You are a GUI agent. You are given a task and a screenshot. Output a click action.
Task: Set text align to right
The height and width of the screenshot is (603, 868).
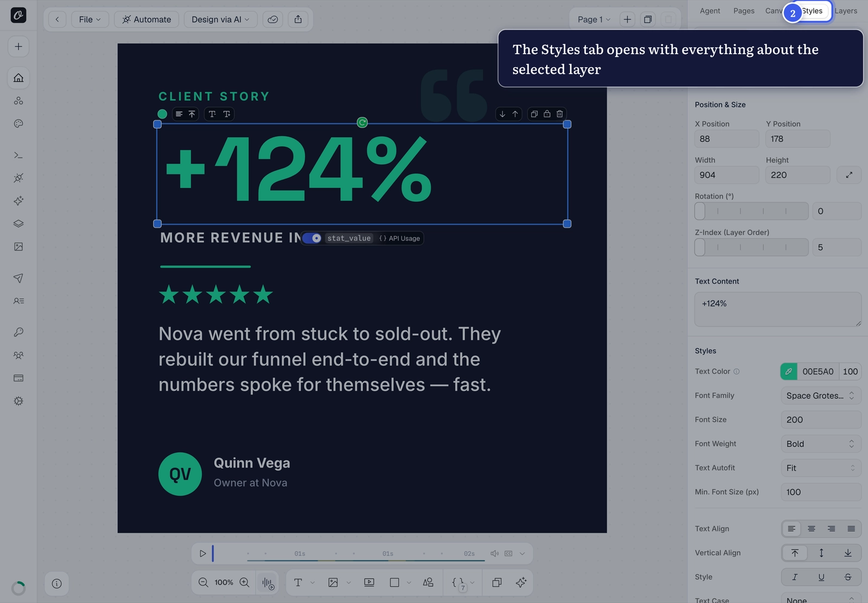pyautogui.click(x=831, y=529)
